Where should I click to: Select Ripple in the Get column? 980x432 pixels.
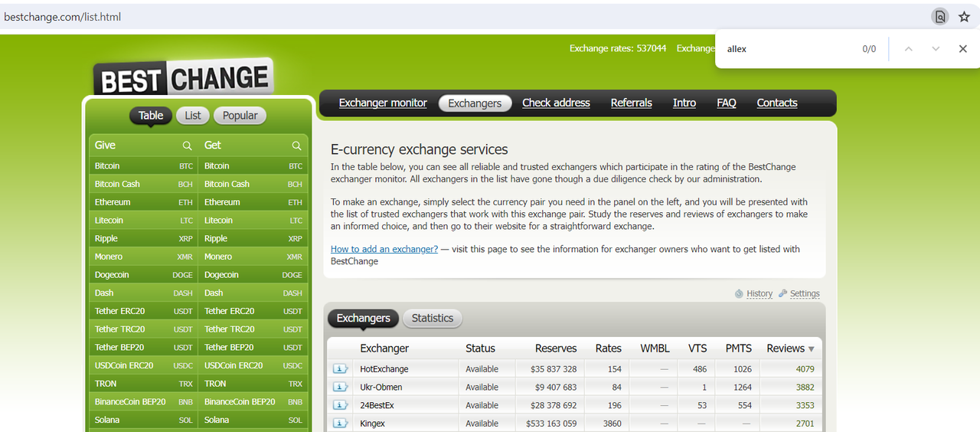(x=253, y=239)
